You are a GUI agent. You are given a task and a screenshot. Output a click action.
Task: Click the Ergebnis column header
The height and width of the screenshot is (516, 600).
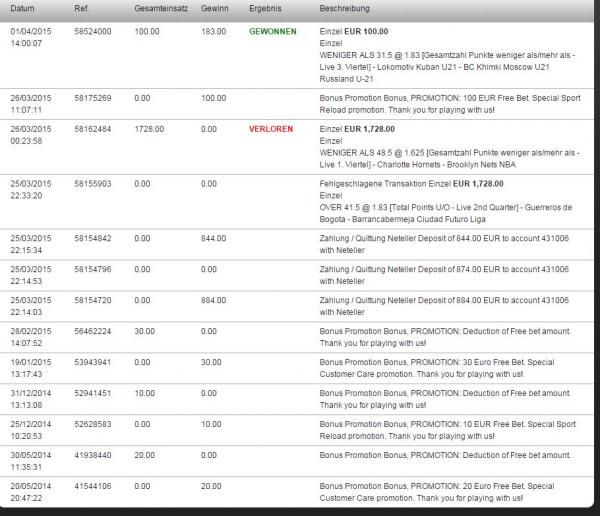267,7
